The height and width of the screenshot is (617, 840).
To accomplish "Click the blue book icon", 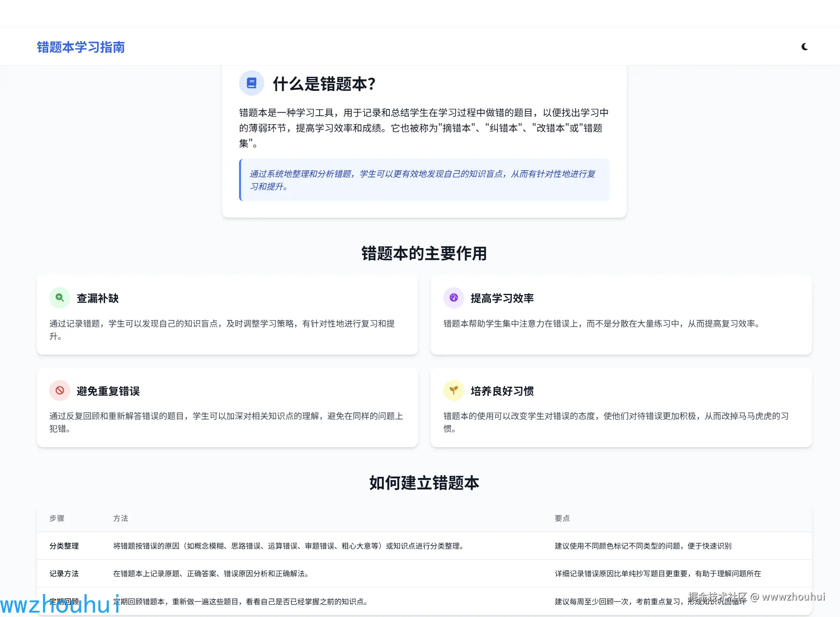I will [251, 83].
